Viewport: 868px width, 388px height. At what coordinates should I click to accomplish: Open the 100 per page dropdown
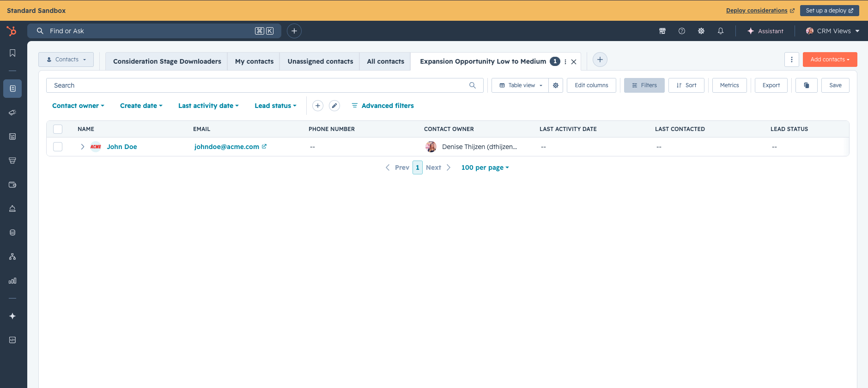[485, 167]
